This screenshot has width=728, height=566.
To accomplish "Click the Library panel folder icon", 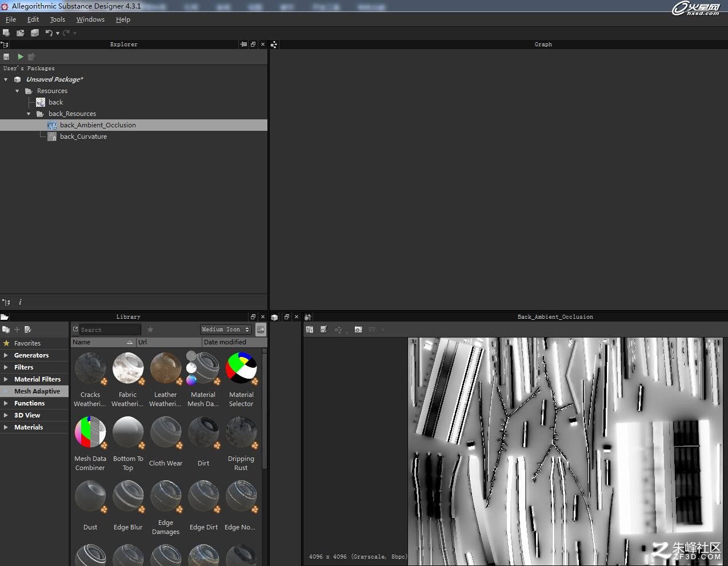I will [5, 316].
